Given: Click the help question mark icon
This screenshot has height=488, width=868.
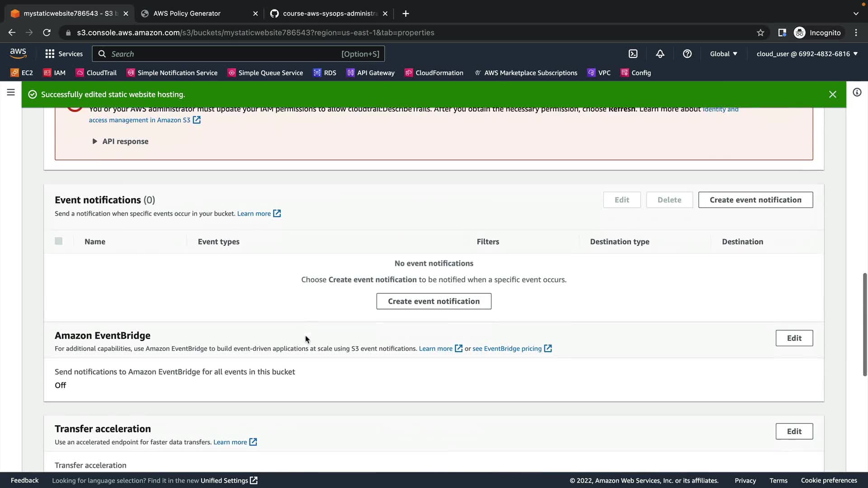Looking at the screenshot, I should click(x=687, y=54).
